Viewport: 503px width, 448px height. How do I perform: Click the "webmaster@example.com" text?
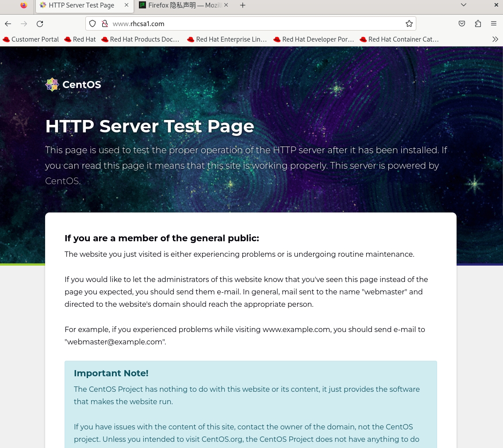[115, 342]
